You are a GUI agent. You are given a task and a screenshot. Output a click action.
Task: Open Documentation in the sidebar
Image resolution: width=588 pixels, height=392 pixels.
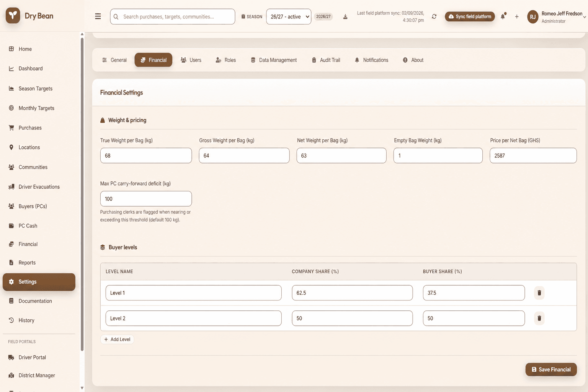(39, 301)
